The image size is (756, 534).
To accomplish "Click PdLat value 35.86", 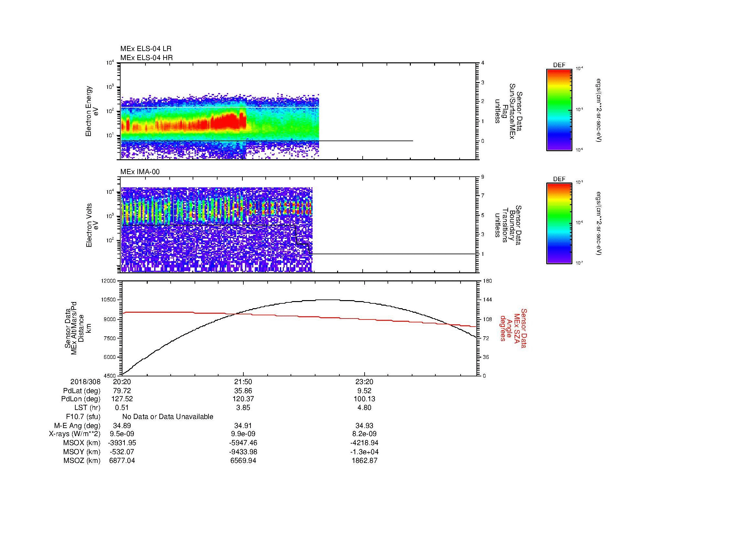I will (243, 391).
